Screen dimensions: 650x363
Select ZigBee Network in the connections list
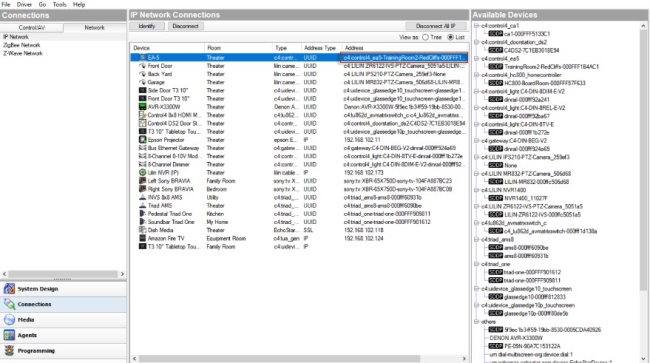point(22,45)
